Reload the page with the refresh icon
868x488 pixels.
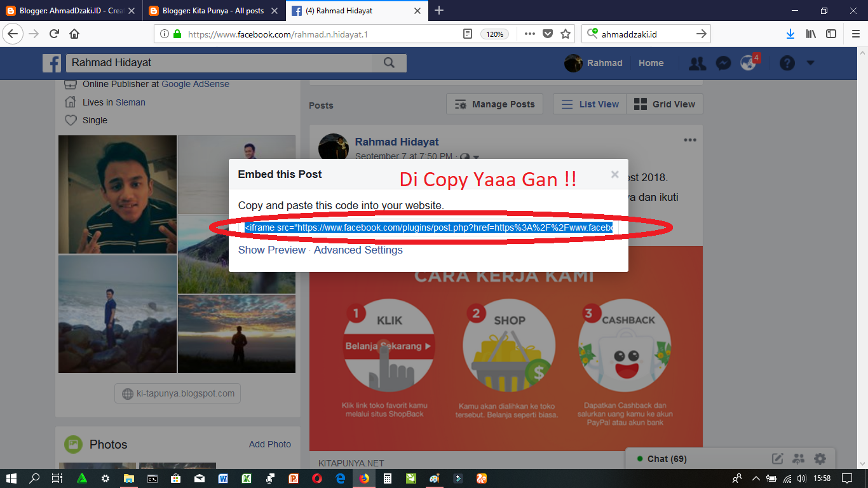[x=55, y=34]
